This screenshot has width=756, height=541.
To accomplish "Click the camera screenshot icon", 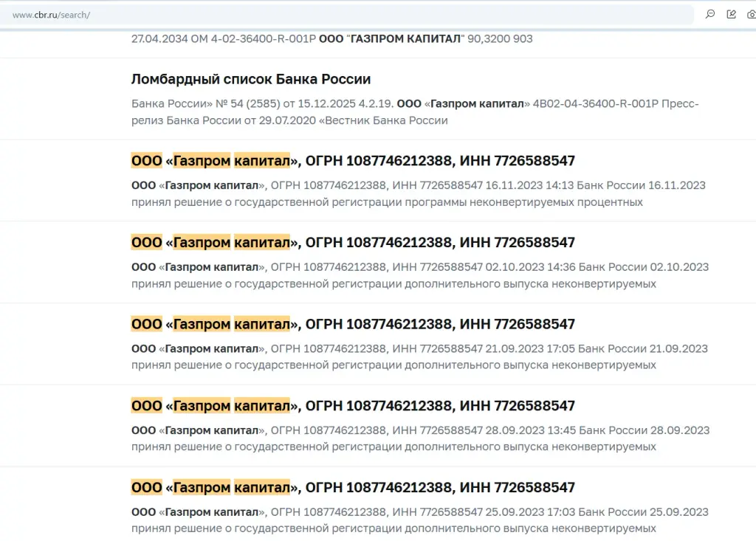I will point(752,15).
